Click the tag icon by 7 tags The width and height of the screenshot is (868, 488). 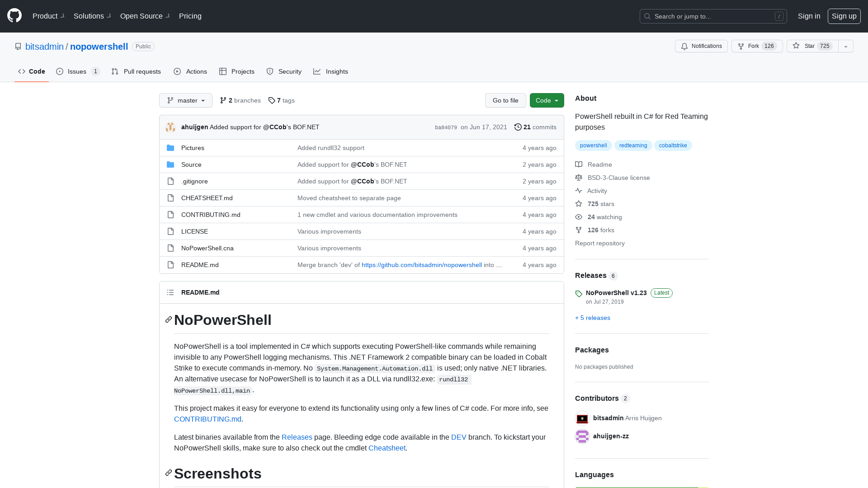pos(272,100)
